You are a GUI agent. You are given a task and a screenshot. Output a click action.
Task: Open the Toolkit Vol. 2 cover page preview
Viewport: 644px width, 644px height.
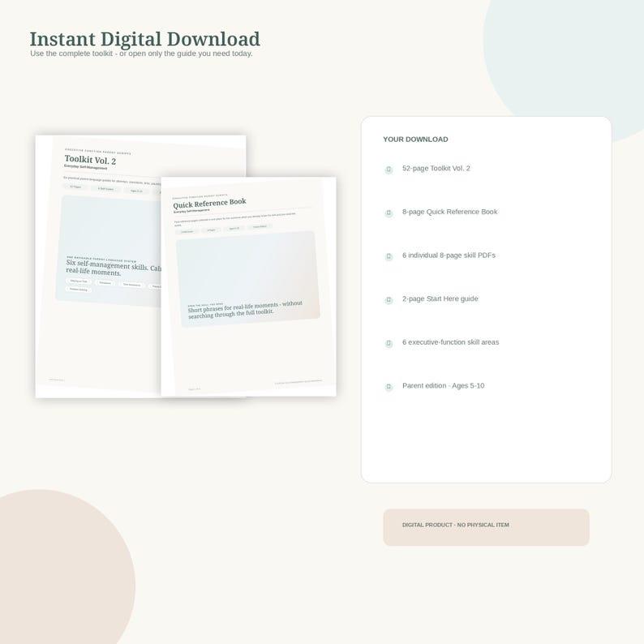pos(99,267)
